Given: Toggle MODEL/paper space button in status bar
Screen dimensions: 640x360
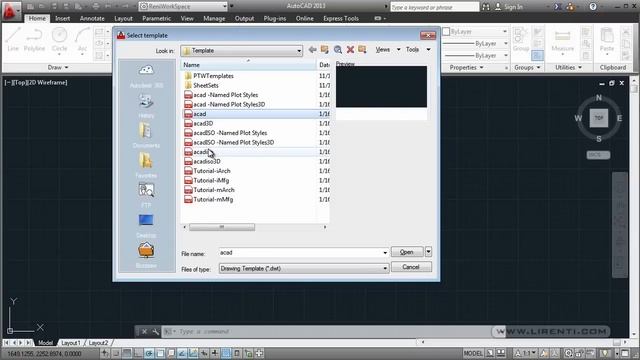Looking at the screenshot, I should tap(473, 353).
